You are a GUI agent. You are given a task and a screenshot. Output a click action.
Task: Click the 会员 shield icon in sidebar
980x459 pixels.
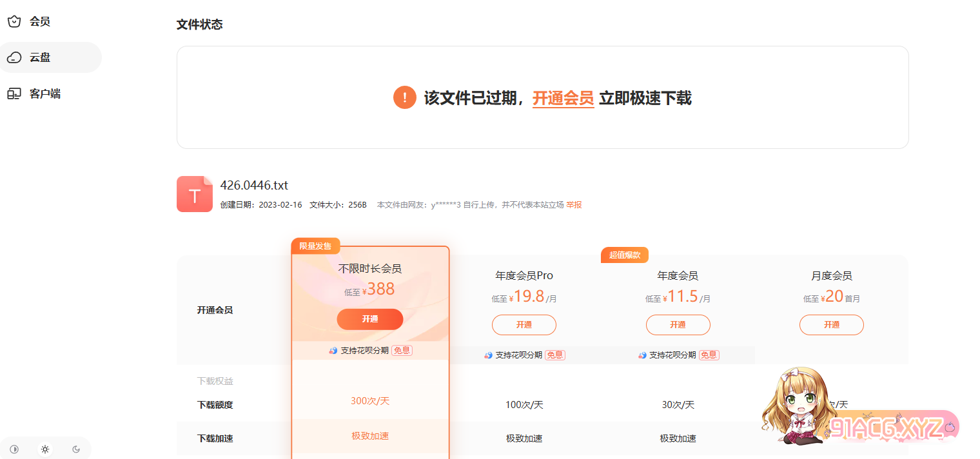click(x=14, y=21)
